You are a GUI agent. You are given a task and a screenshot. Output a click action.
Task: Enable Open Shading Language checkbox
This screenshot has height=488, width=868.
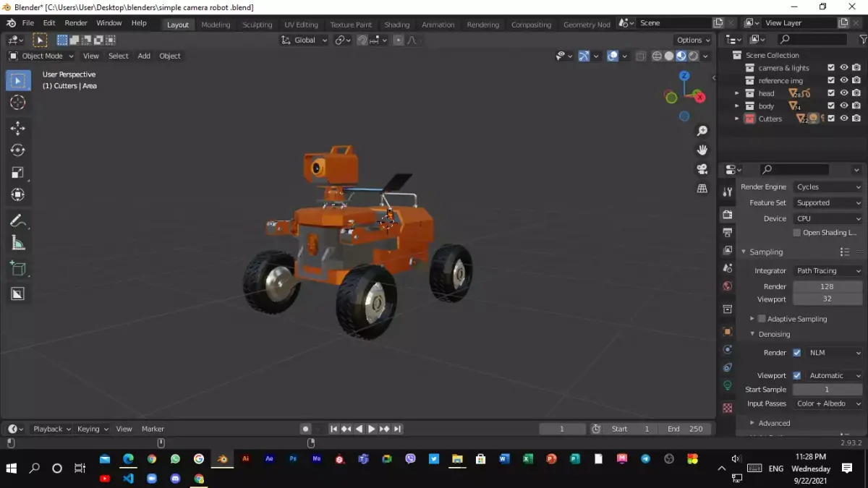coord(796,233)
